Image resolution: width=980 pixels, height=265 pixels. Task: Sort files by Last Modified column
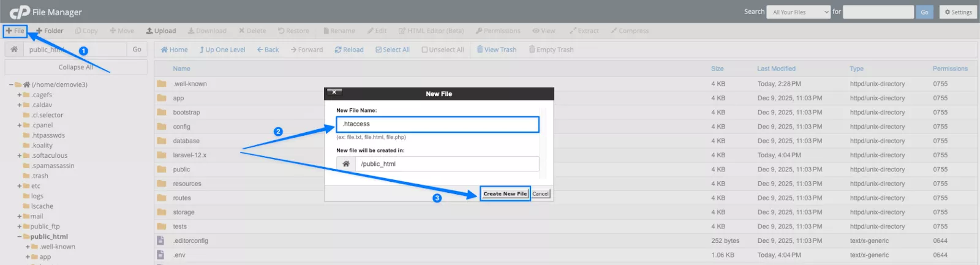[x=776, y=69]
